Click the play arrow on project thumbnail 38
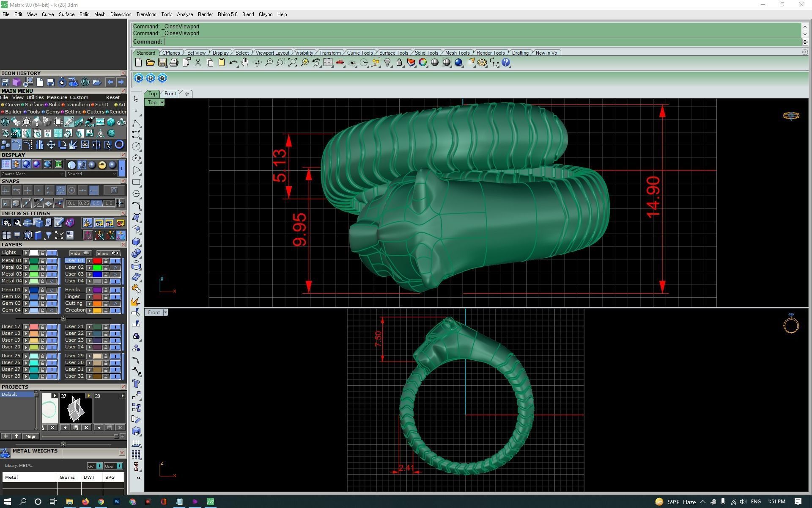This screenshot has height=508, width=812. coord(122,396)
